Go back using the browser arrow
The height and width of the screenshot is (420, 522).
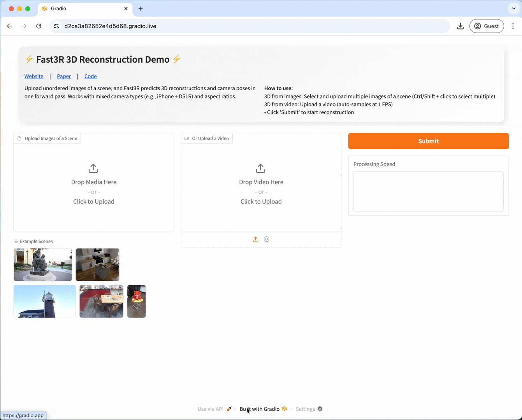coord(10,26)
